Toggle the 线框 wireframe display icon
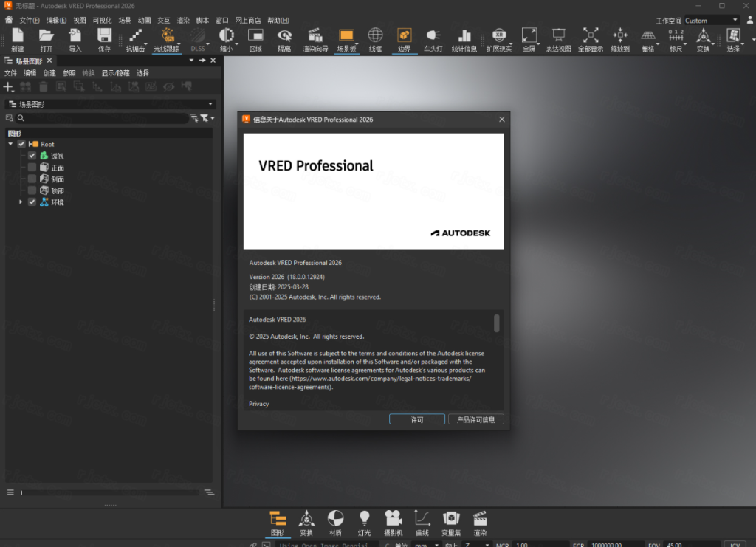 pyautogui.click(x=375, y=39)
